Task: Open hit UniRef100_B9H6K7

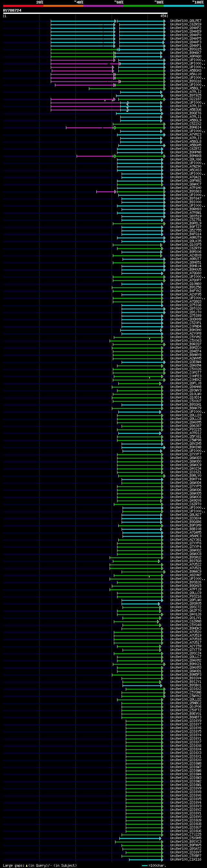Action: (x=186, y=53)
